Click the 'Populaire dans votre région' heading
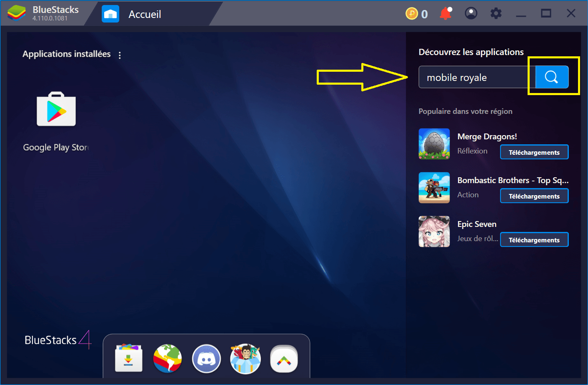The image size is (588, 385). click(465, 111)
